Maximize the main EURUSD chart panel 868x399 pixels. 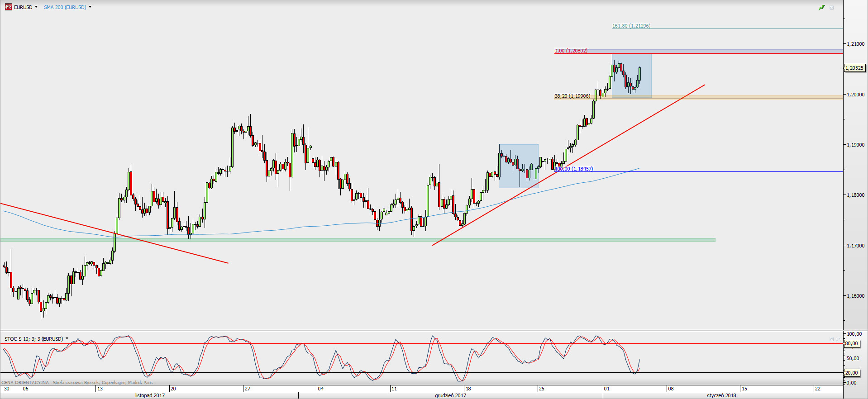click(x=832, y=8)
